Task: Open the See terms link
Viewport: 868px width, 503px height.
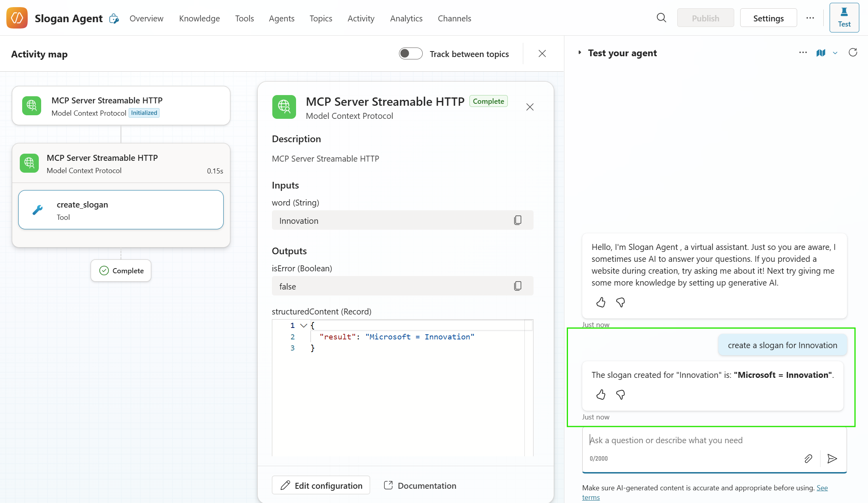Action: [822, 488]
